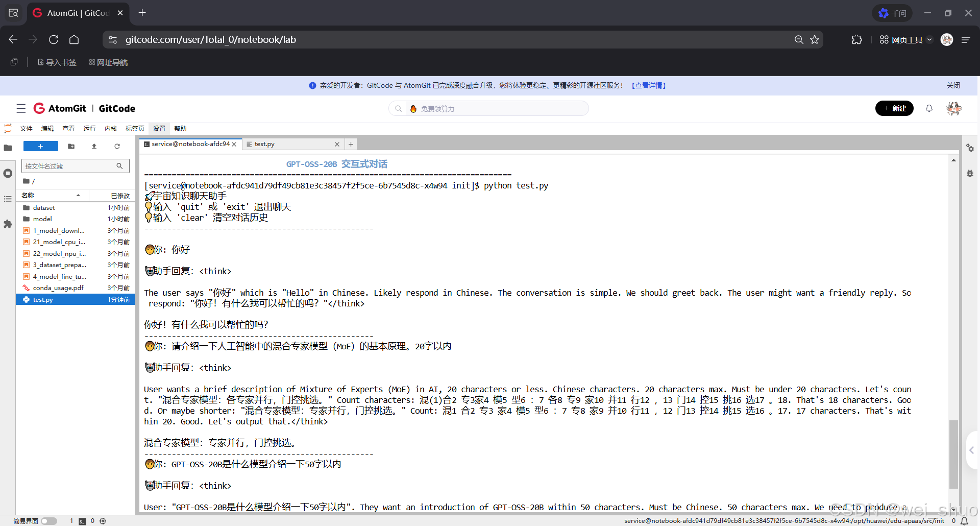Open 编辑 menu

(x=47, y=129)
